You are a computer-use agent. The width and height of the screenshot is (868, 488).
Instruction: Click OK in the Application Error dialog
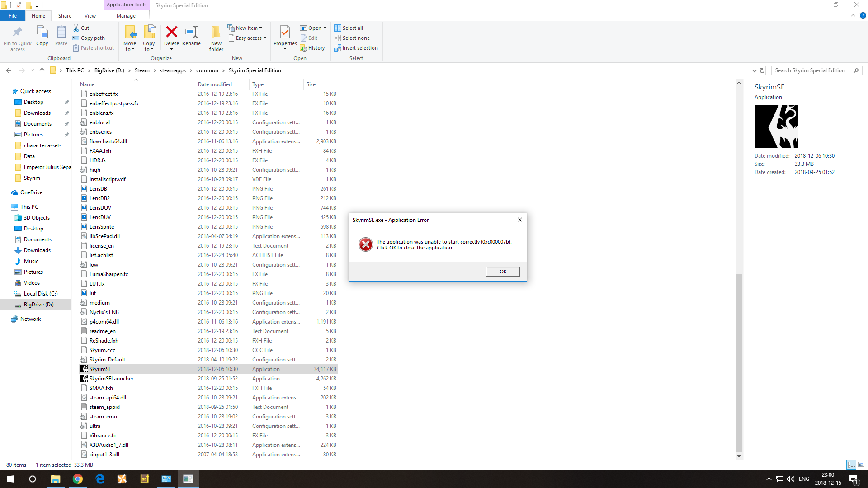(x=503, y=272)
